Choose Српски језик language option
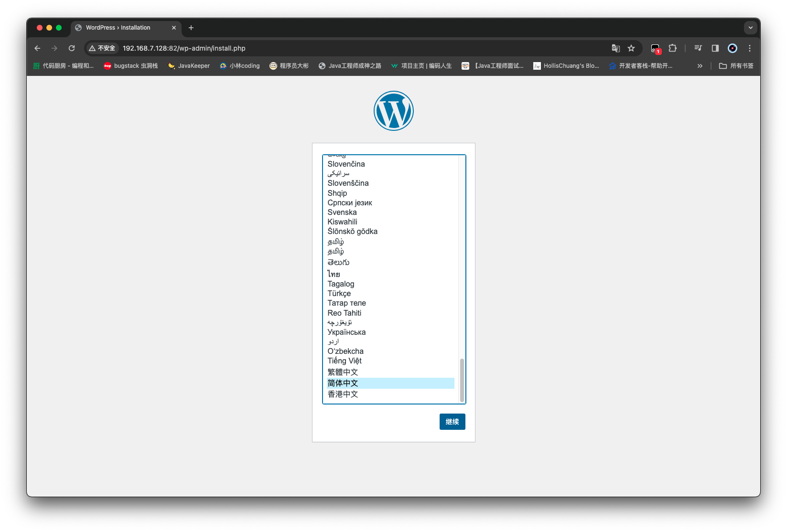This screenshot has height=532, width=787. point(390,202)
